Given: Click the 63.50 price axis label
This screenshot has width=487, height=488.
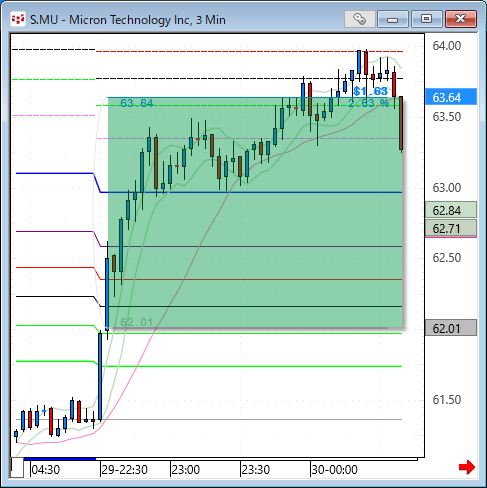Looking at the screenshot, I should point(447,117).
